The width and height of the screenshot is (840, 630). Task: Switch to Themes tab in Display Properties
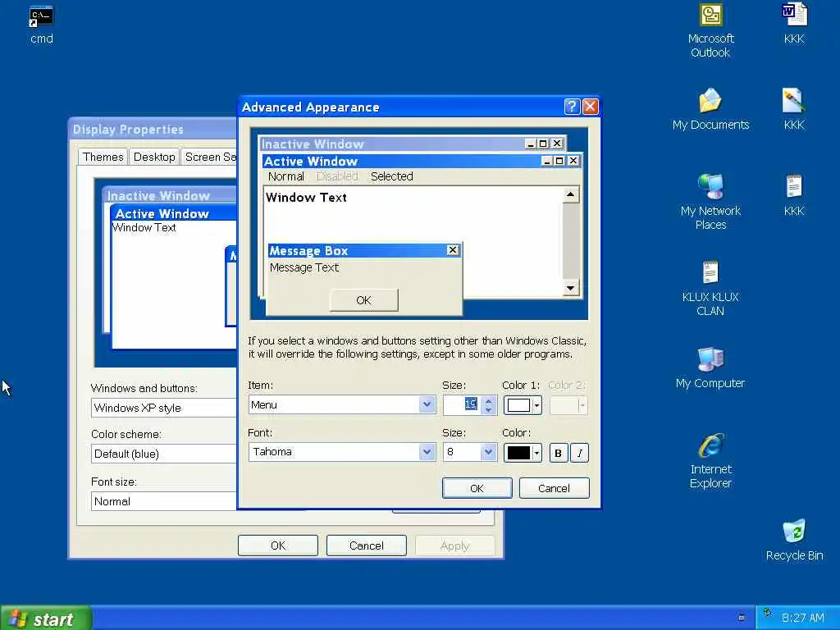pos(103,157)
